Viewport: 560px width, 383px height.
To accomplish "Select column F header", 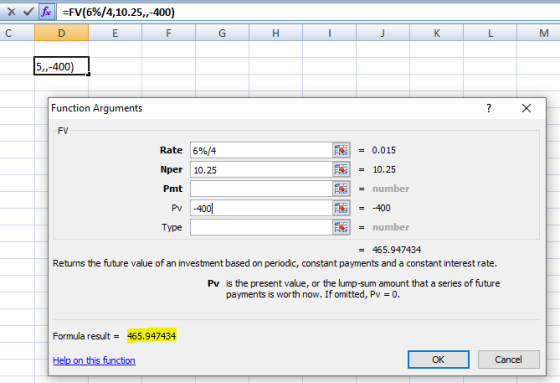I will [169, 33].
